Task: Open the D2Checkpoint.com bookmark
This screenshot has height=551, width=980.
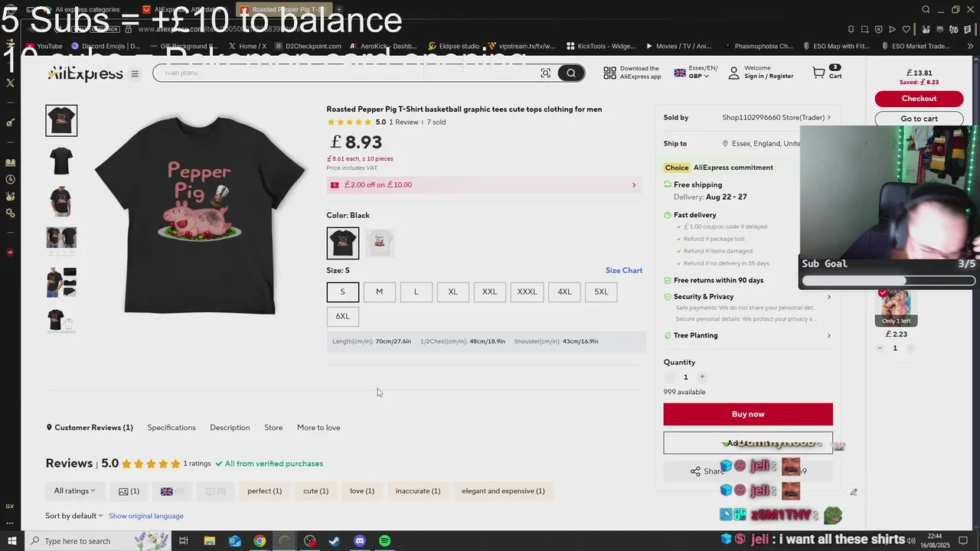Action: tap(308, 46)
